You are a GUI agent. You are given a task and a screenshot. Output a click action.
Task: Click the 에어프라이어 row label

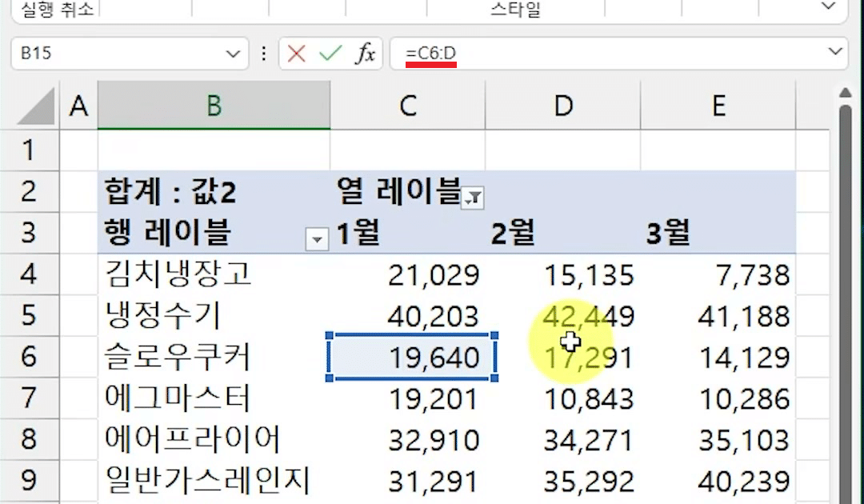tap(214, 439)
